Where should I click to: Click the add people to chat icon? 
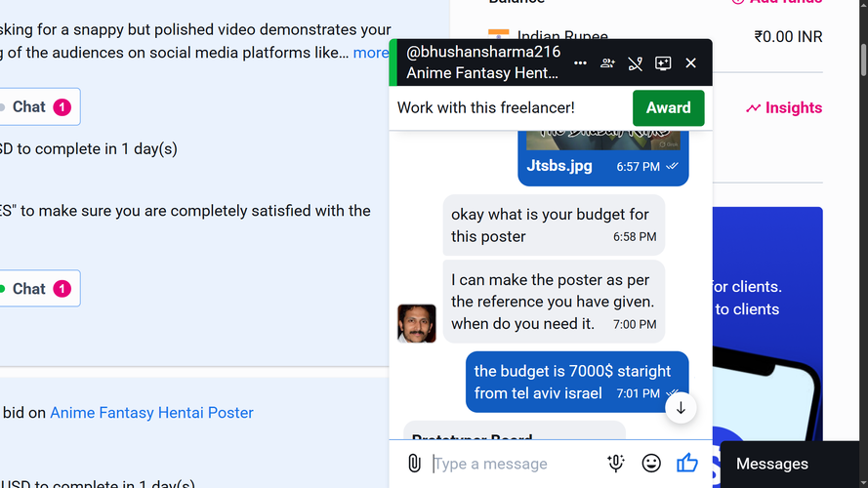click(607, 63)
